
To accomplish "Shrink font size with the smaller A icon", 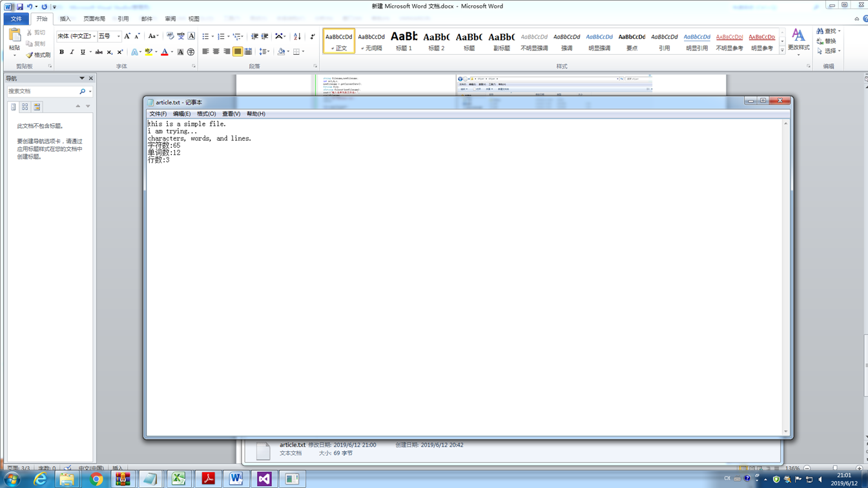I will [137, 36].
